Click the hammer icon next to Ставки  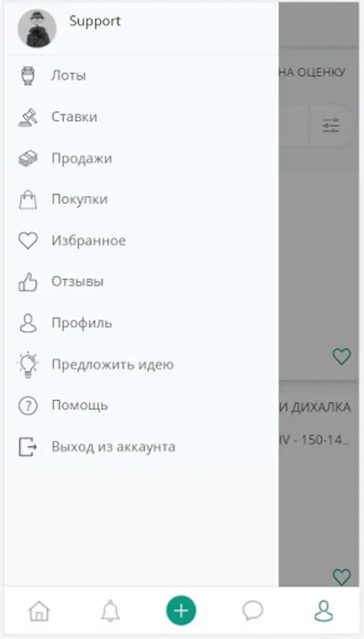(x=28, y=117)
